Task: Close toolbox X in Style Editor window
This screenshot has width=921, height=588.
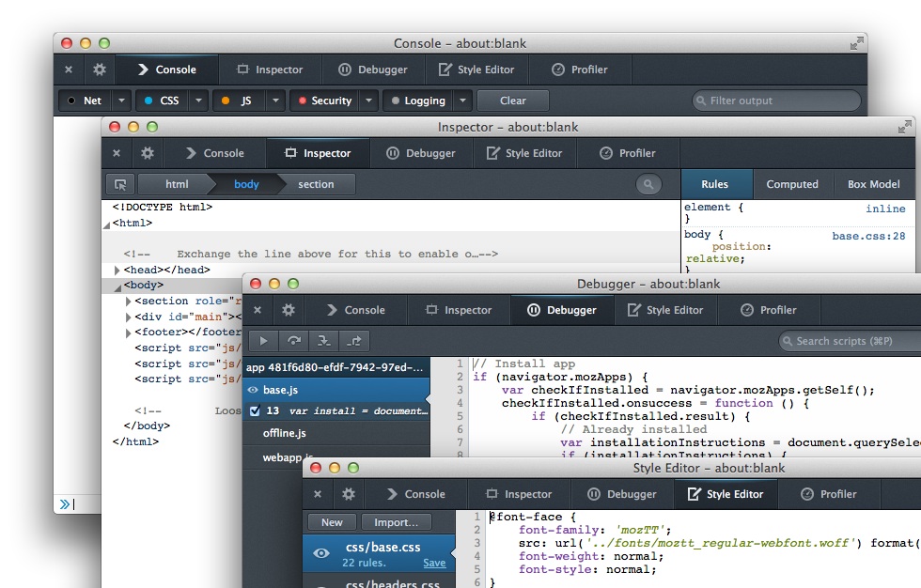Action: (x=318, y=494)
